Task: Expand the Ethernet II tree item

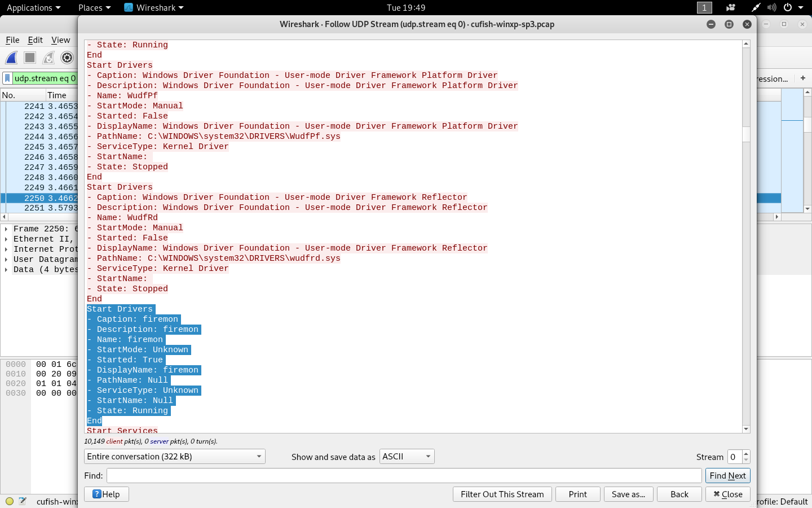Action: click(6, 239)
